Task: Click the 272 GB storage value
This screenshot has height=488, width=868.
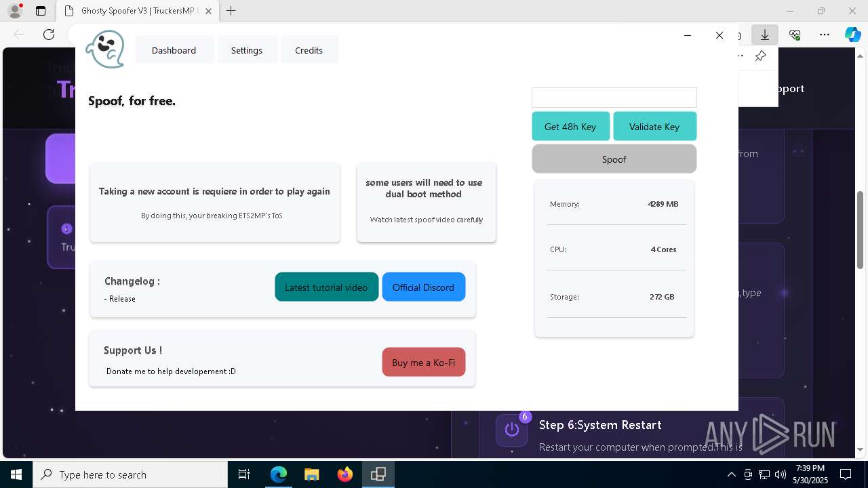Action: 662,297
